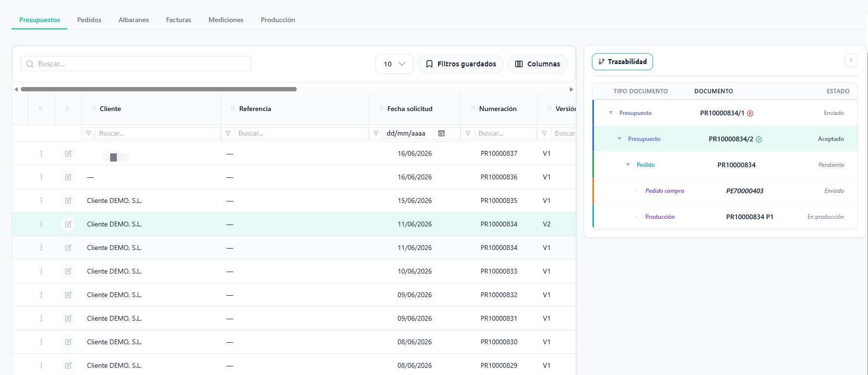Open row menu for PR10000832
Image resolution: width=868 pixels, height=375 pixels.
click(x=41, y=295)
